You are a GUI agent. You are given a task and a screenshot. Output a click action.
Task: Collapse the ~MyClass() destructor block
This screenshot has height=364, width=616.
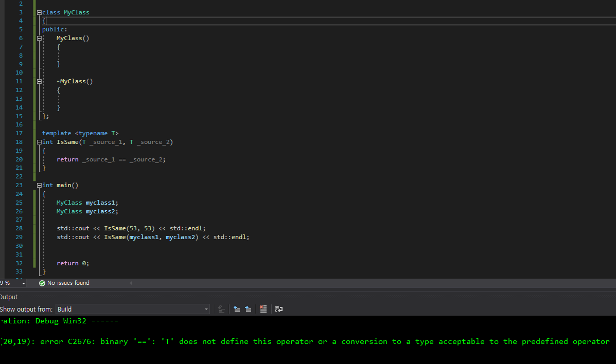pos(39,81)
